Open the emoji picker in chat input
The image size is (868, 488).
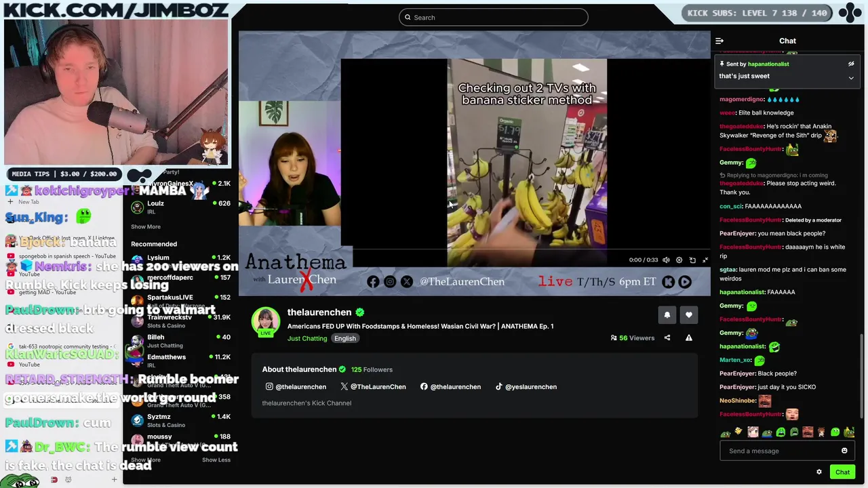(x=844, y=451)
